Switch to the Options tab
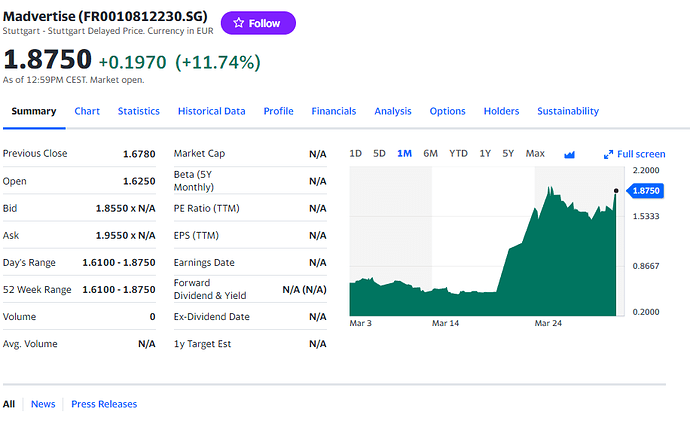 (x=448, y=111)
